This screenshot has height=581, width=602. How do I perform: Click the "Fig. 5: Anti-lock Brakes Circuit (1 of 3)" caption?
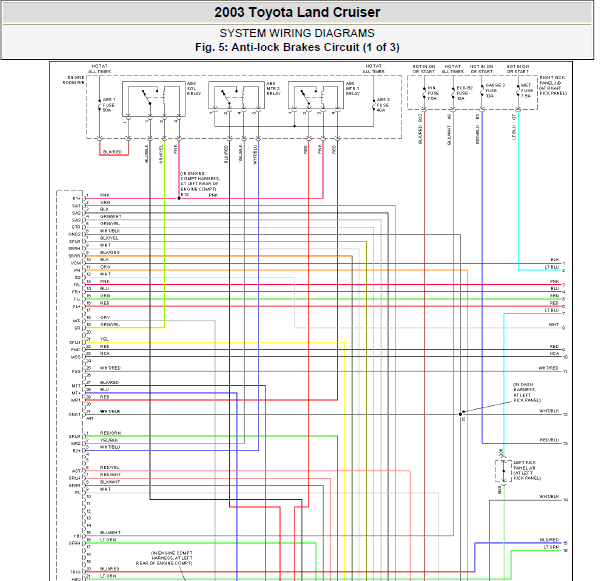click(x=297, y=47)
